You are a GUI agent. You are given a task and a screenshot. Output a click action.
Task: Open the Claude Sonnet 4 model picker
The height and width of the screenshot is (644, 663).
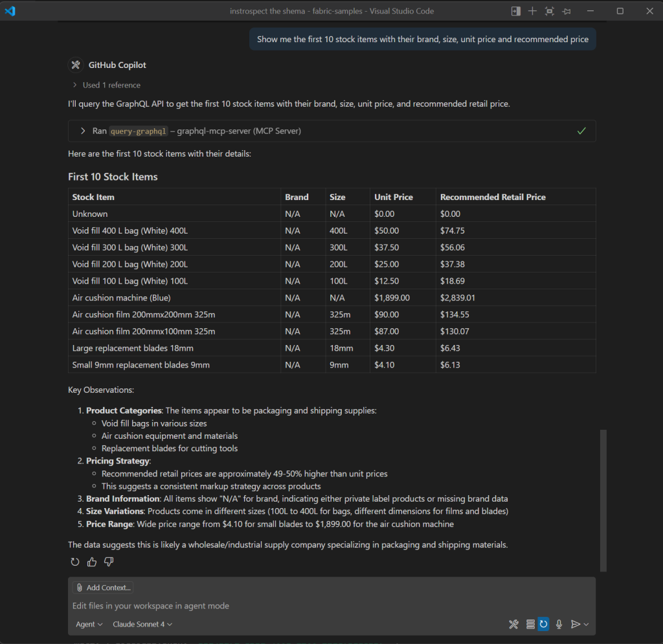142,624
